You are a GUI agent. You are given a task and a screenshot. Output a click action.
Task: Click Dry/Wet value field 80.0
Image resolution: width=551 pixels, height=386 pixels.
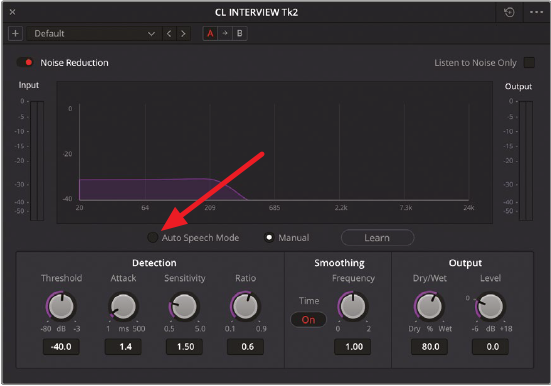[429, 347]
